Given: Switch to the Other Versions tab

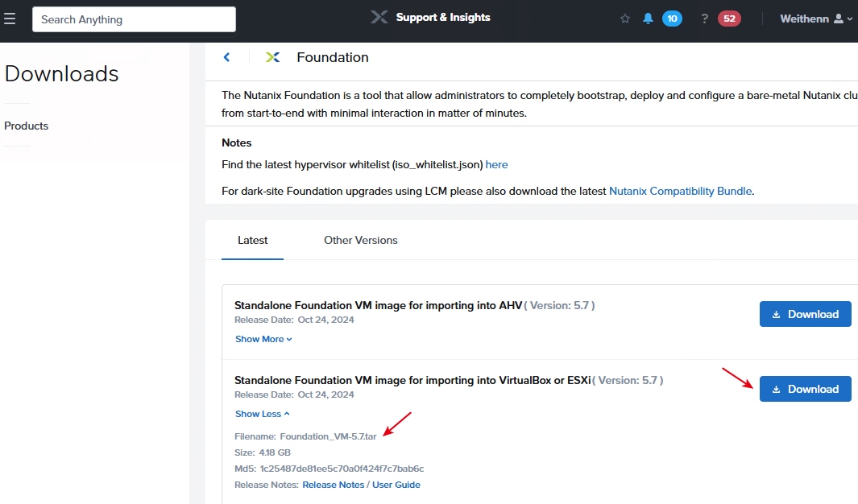Looking at the screenshot, I should coord(361,241).
